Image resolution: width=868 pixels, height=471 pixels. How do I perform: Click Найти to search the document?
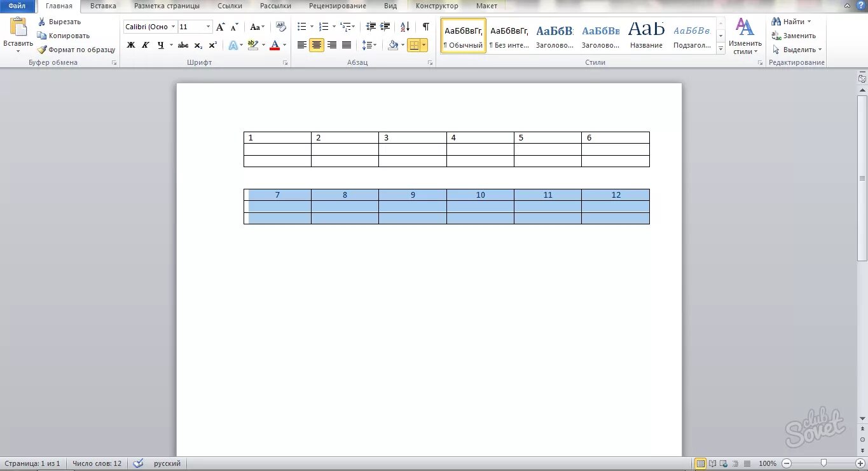pos(791,22)
